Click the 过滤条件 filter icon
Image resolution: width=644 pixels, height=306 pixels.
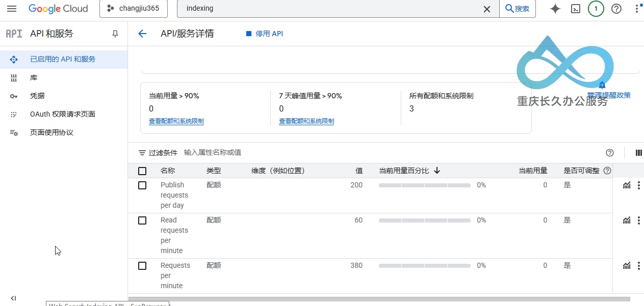(x=142, y=153)
